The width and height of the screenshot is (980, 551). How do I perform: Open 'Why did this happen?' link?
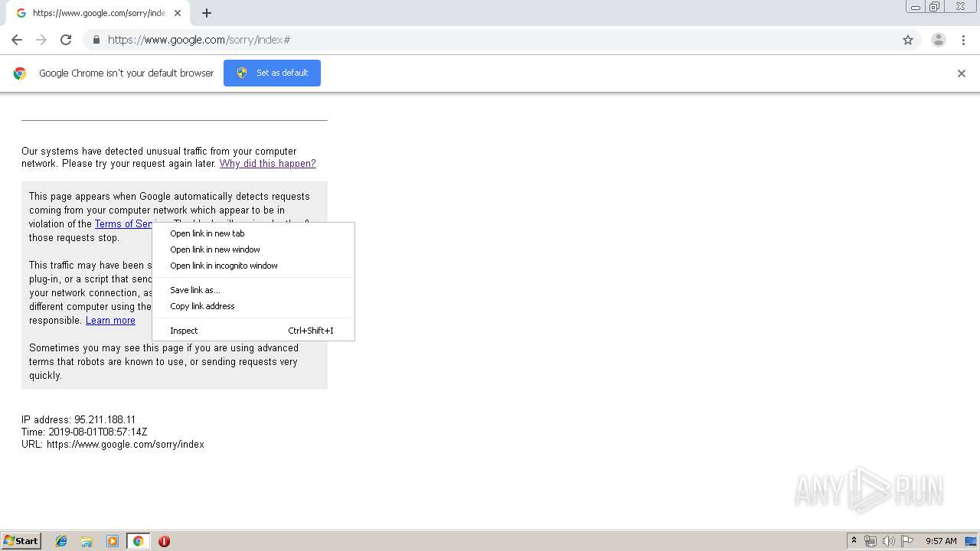click(267, 164)
